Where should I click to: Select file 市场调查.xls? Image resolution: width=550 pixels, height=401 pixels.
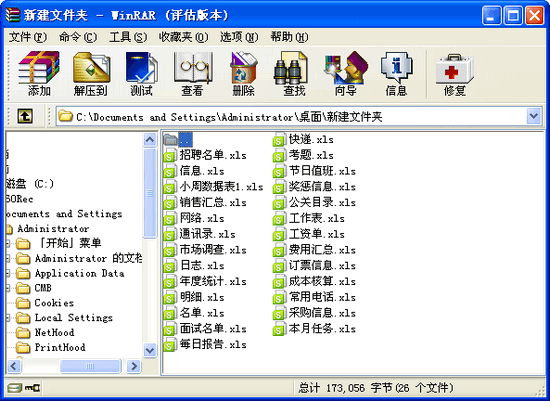205,250
